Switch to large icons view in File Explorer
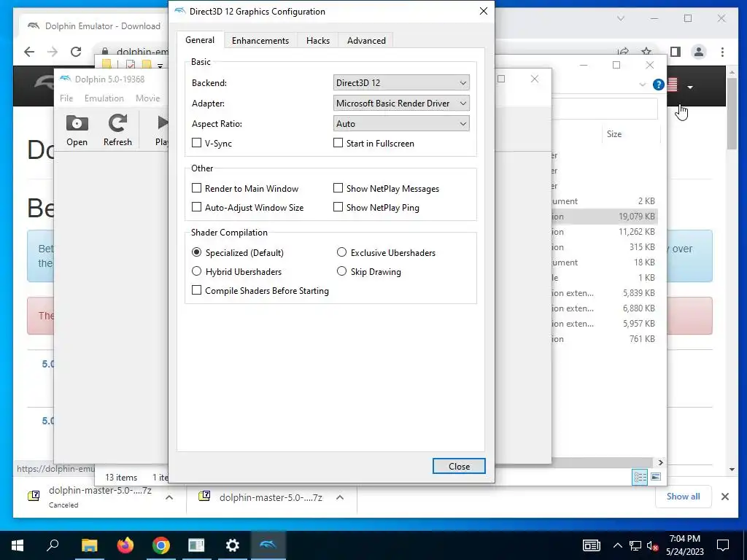Screen dimensions: 747x560 [656, 477]
